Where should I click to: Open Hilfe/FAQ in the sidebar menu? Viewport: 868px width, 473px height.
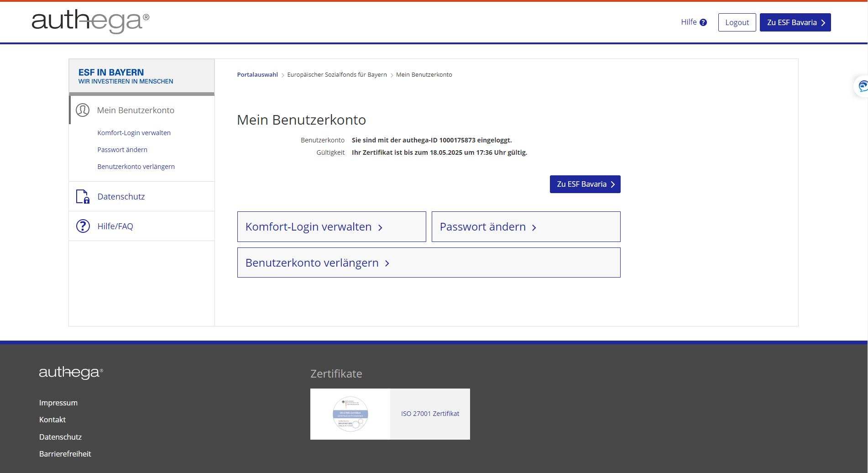115,226
